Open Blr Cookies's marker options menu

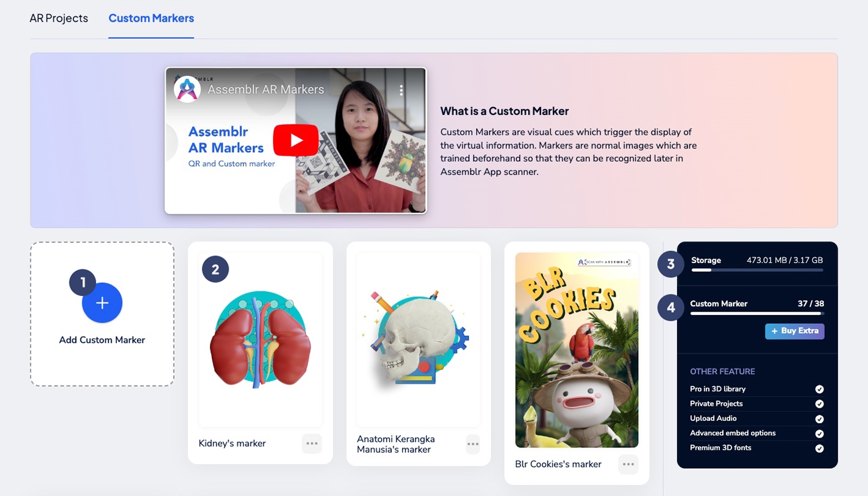click(x=628, y=464)
